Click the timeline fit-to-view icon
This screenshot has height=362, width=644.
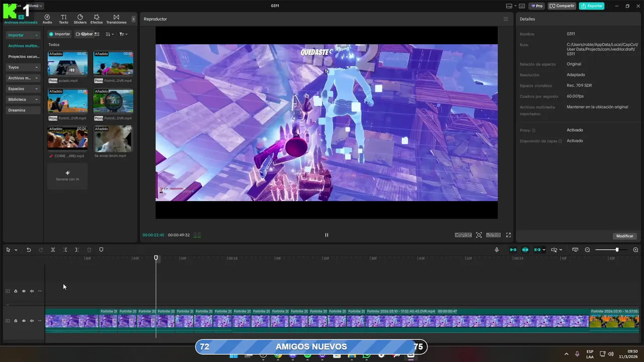pos(575,250)
